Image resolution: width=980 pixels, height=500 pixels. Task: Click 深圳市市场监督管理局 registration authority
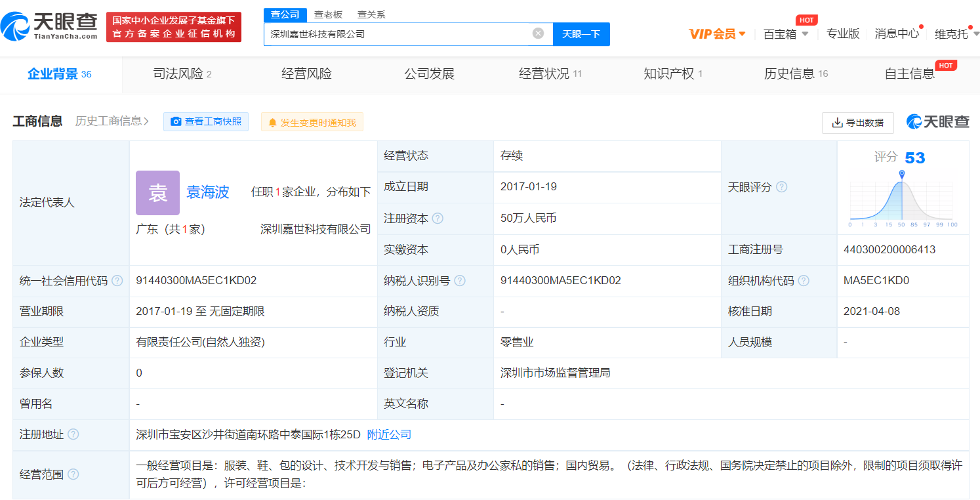pos(556,373)
